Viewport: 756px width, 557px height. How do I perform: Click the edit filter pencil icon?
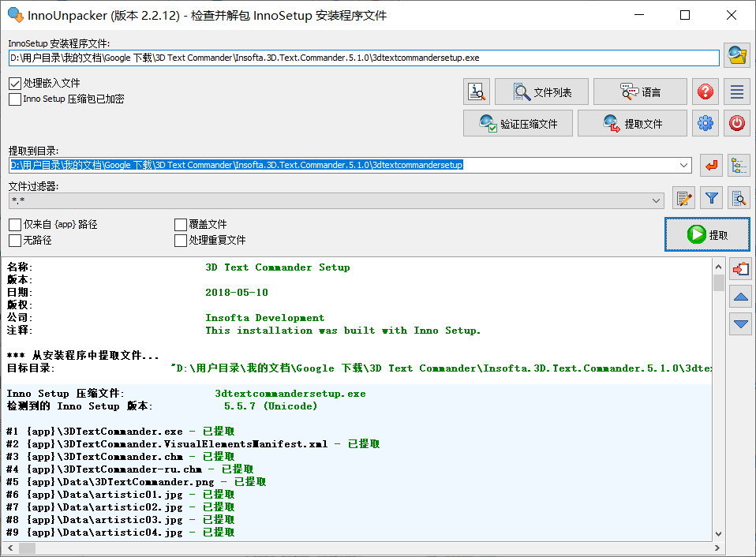683,198
